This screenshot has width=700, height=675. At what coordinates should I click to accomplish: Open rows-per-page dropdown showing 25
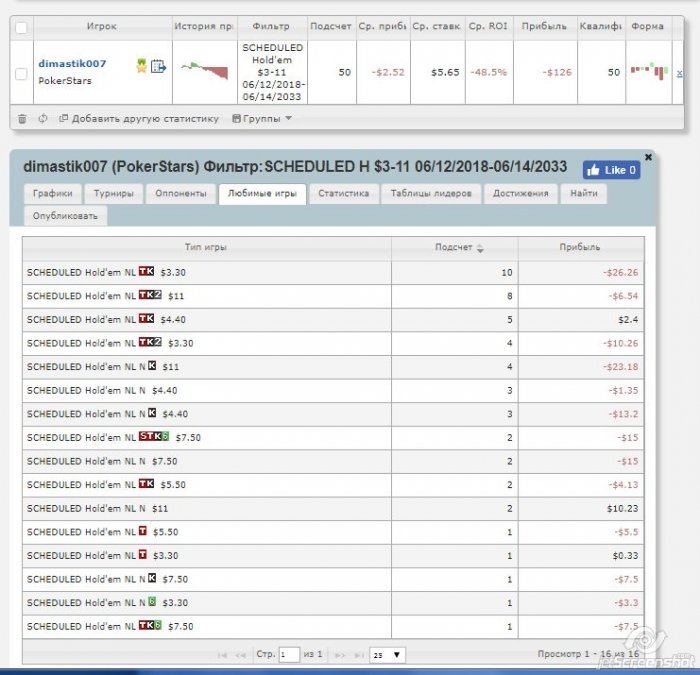point(388,655)
